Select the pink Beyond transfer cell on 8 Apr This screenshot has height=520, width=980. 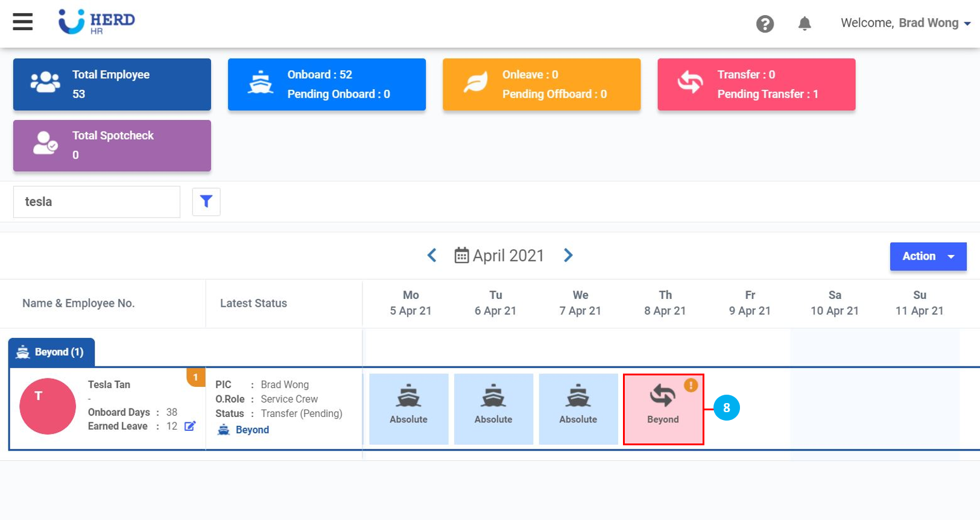pyautogui.click(x=663, y=410)
